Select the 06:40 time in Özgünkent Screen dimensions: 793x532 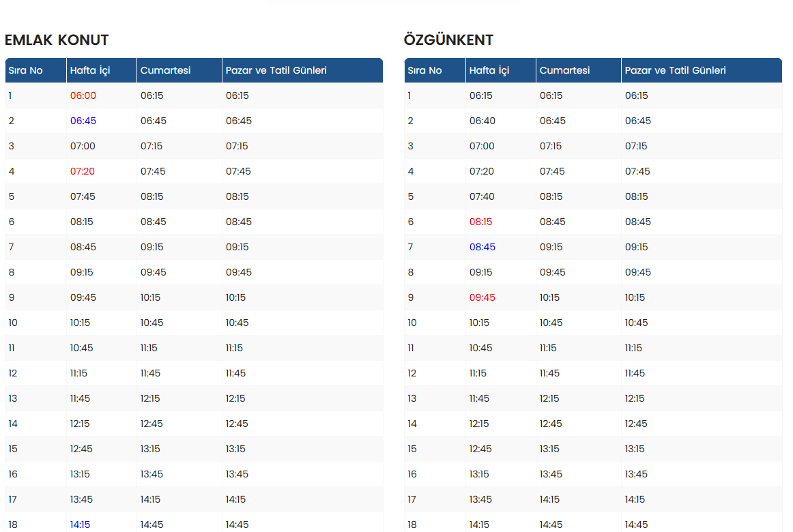coord(482,121)
